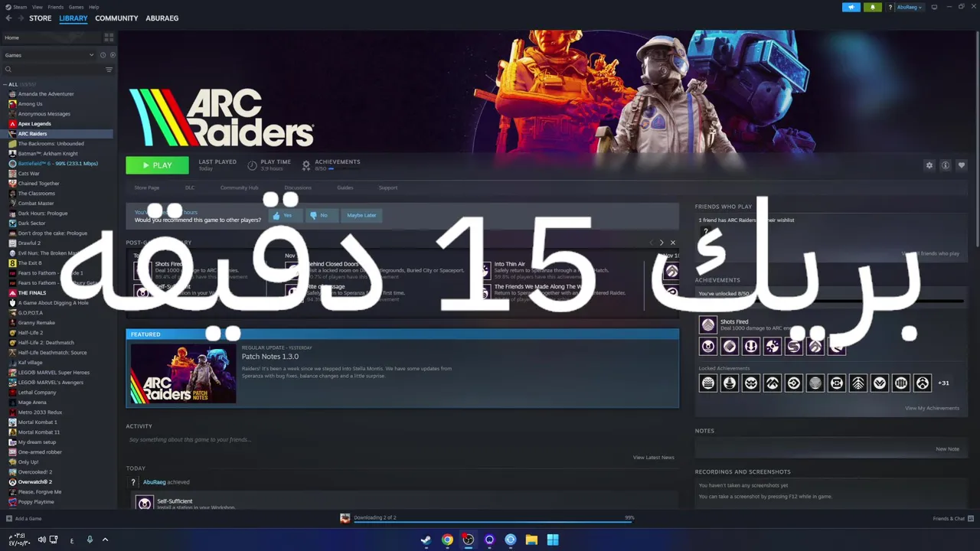The image size is (980, 551).
Task: Select Battlefield 6 downloading entry
Action: coord(58,164)
